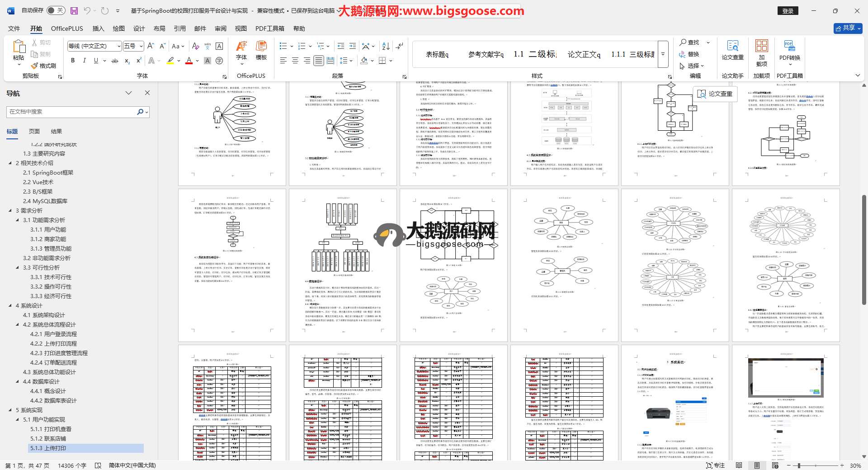Toggle justified paragraph alignment
The height and width of the screenshot is (470, 868).
[x=319, y=61]
